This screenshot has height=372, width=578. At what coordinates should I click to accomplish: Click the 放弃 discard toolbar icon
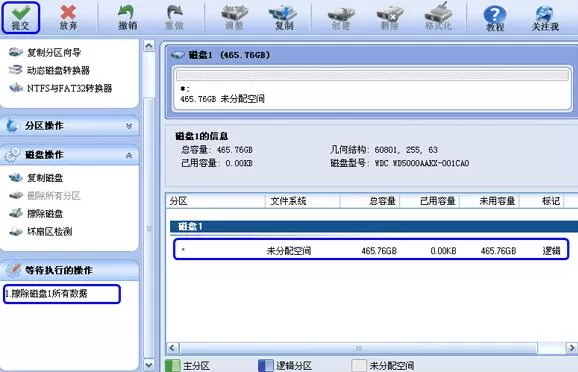tap(68, 18)
